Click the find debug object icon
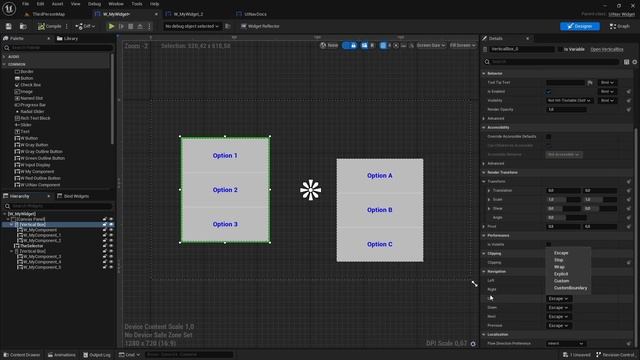This screenshot has width=640, height=360. click(228, 26)
